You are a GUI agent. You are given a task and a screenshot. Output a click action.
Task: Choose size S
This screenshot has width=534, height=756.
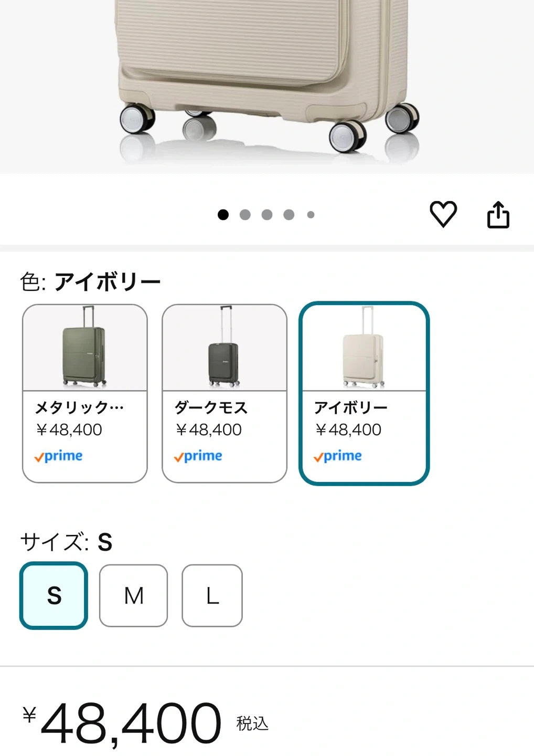pyautogui.click(x=54, y=595)
